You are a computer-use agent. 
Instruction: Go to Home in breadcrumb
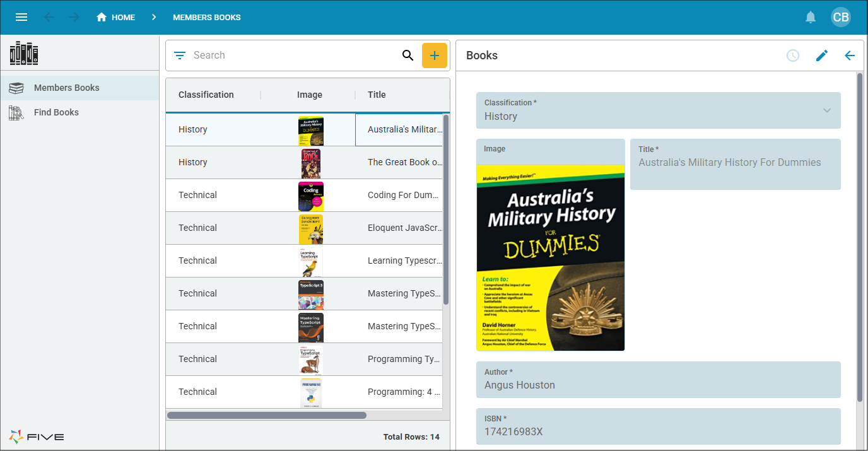coord(116,17)
